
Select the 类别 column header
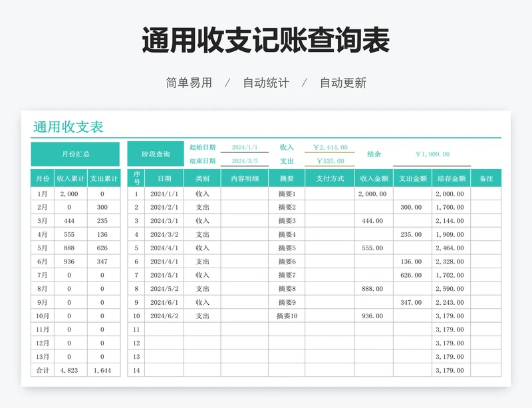click(202, 178)
